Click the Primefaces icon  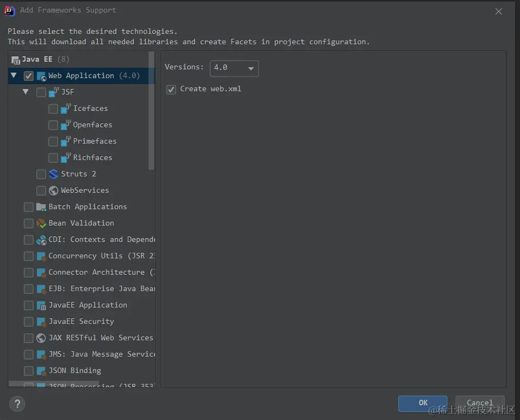pos(66,141)
